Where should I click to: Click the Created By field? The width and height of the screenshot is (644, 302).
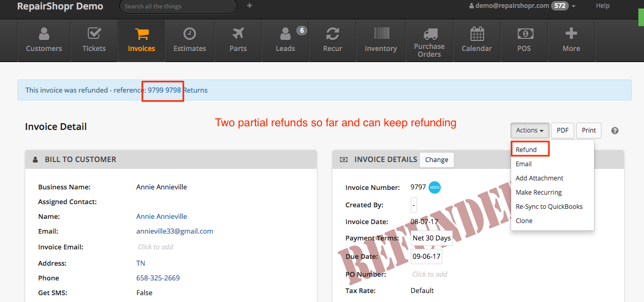pos(414,205)
